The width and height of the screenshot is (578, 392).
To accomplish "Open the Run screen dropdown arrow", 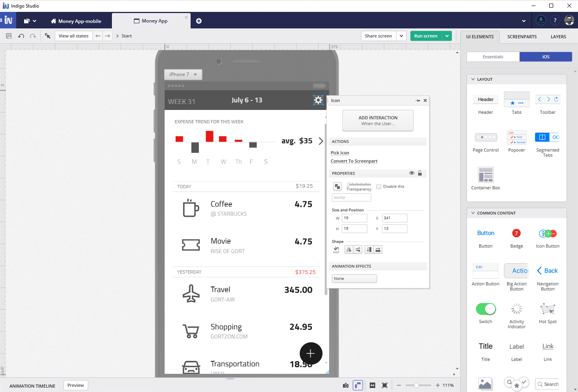I will [x=447, y=36].
